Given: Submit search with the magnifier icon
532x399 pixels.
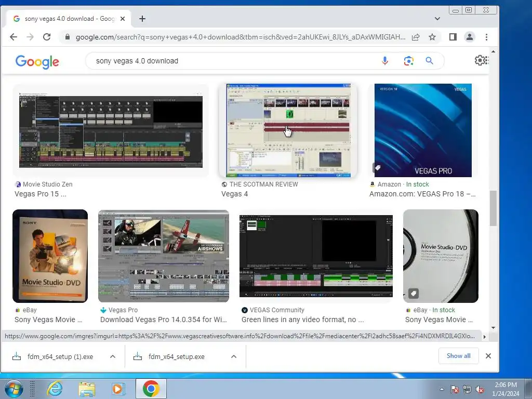Looking at the screenshot, I should 430,61.
